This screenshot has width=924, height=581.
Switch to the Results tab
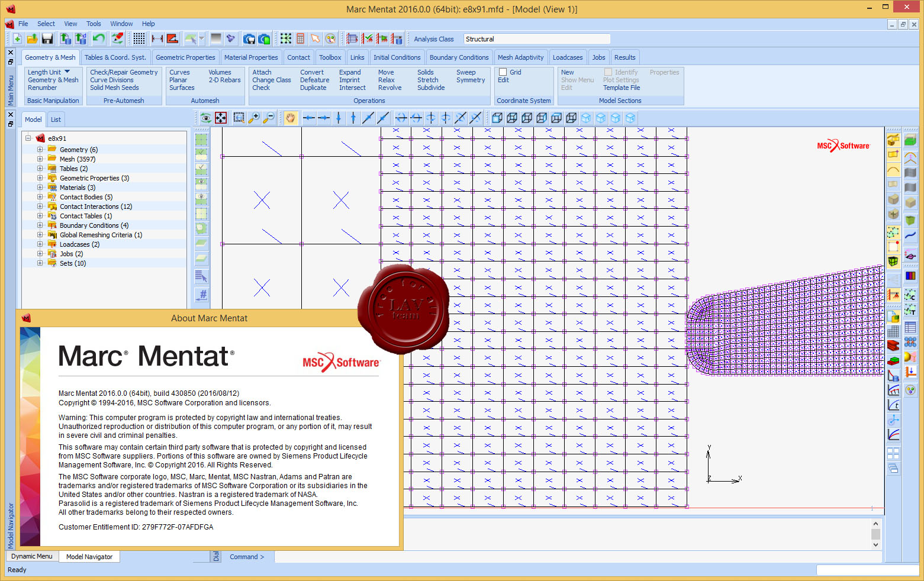[x=624, y=57]
